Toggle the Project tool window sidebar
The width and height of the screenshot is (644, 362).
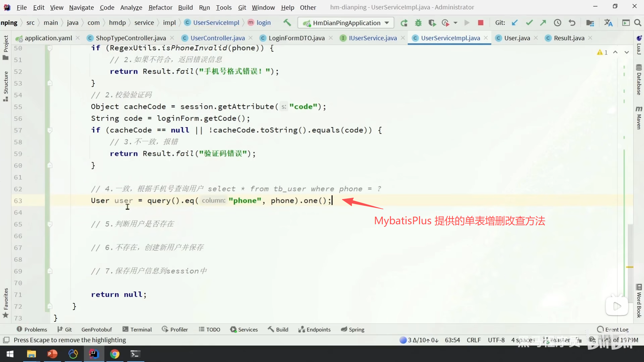pyautogui.click(x=5, y=47)
